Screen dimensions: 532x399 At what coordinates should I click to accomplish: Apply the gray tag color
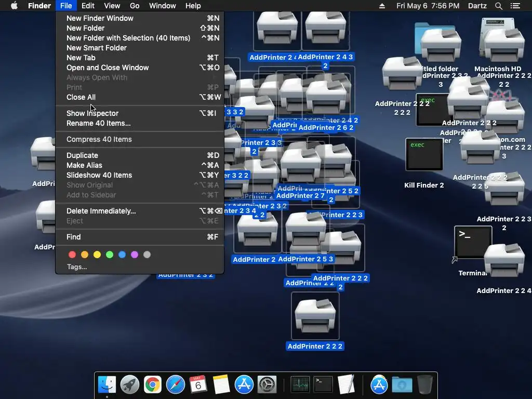pyautogui.click(x=147, y=255)
